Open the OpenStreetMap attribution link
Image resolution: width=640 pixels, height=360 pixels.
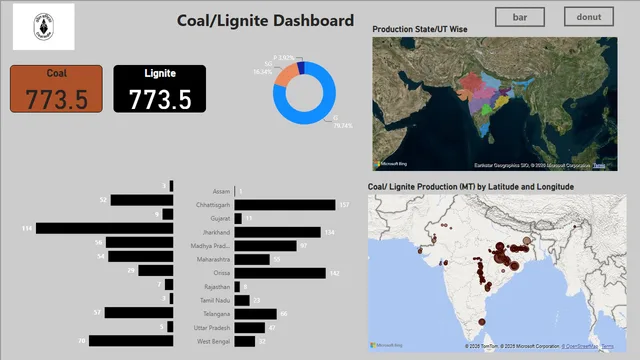(580, 346)
